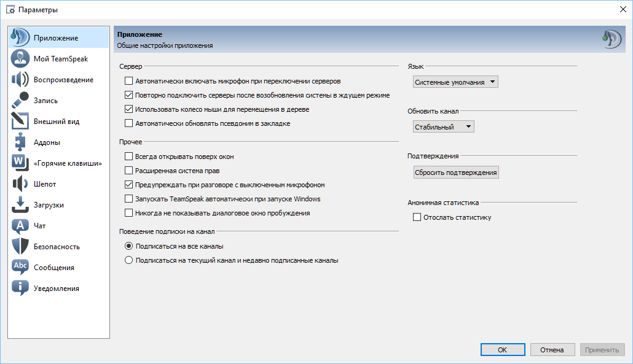Enable Всегда открывать поверх окон checkbox
Image resolution: width=633 pixels, height=364 pixels.
pos(129,157)
